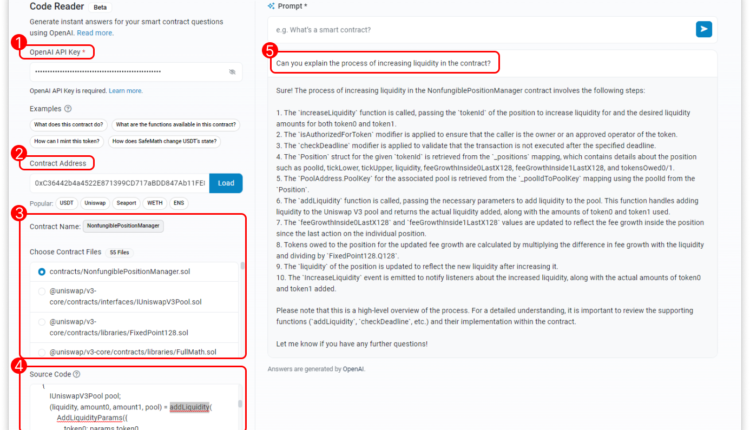
Task: Load the contract address
Action: (226, 183)
